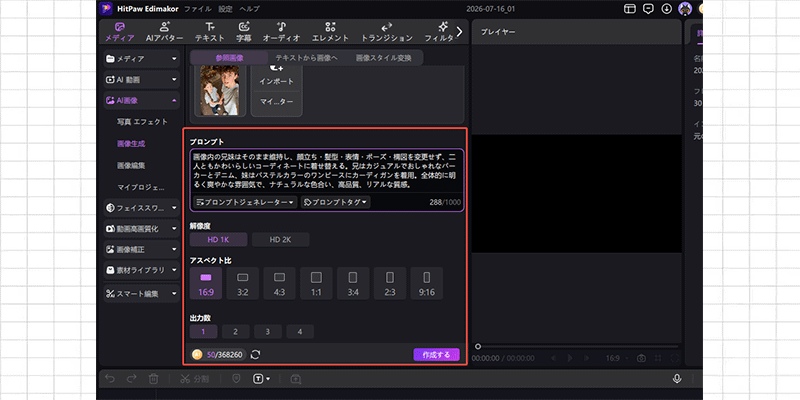This screenshot has width=800, height=400.
Task: Switch to 画像スタイル変換 tab
Action: pos(384,58)
